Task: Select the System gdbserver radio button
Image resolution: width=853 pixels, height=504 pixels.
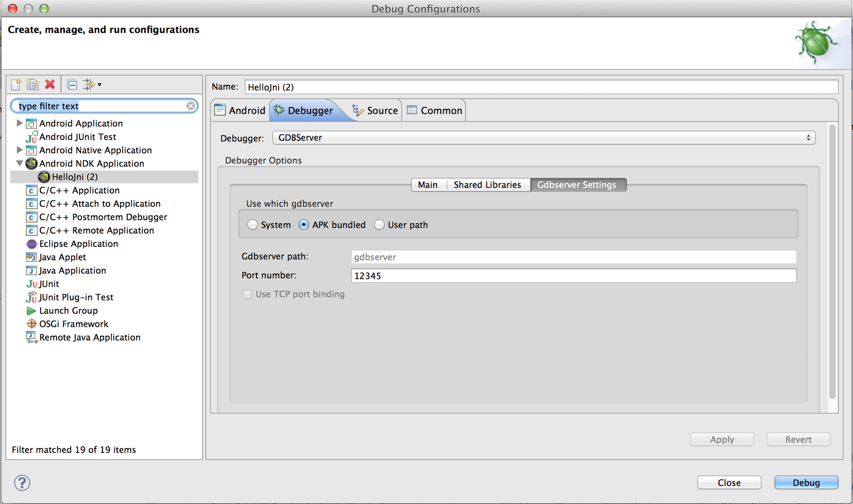Action: coord(252,225)
